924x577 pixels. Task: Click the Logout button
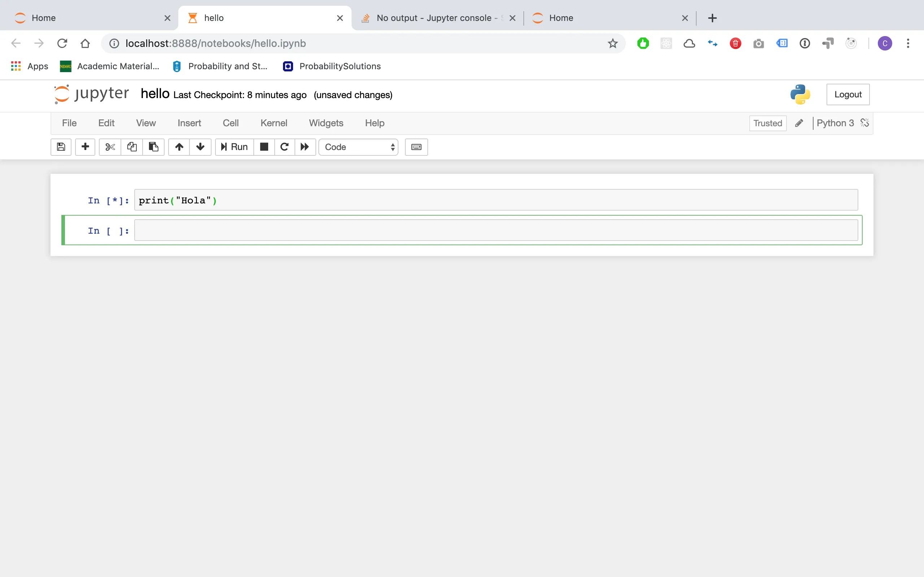tap(847, 94)
